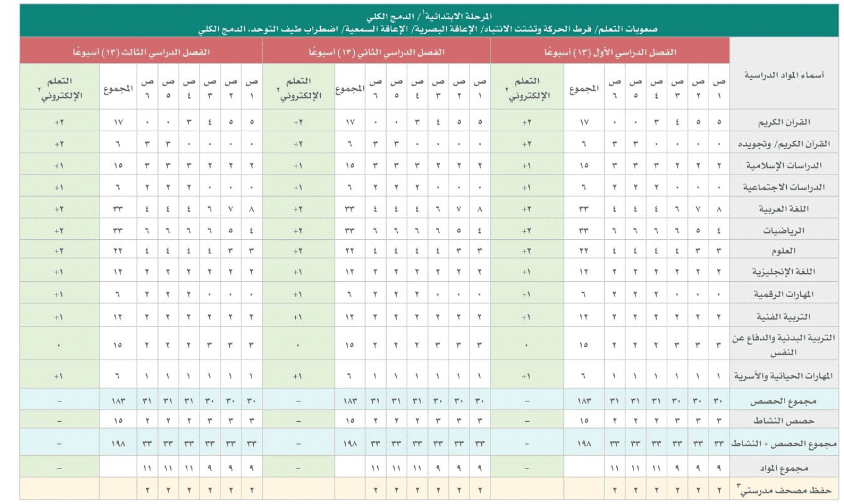Click total '٣٣' for الرياضيات, third semester
Image resolution: width=844 pixels, height=504 pixels.
pyautogui.click(x=118, y=230)
